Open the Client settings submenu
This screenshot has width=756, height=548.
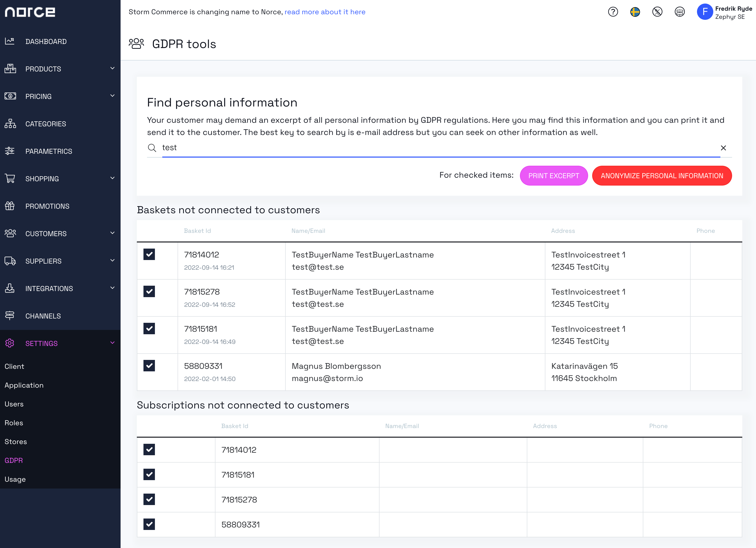click(x=14, y=367)
